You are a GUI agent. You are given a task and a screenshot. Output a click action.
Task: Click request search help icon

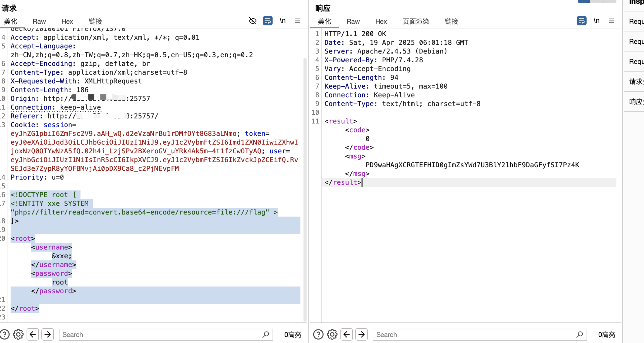5,335
